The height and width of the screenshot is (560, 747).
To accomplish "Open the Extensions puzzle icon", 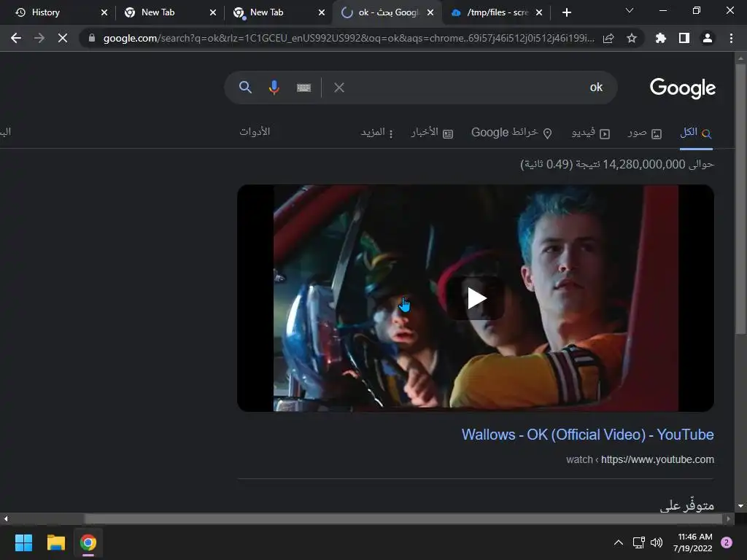I will 660,38.
